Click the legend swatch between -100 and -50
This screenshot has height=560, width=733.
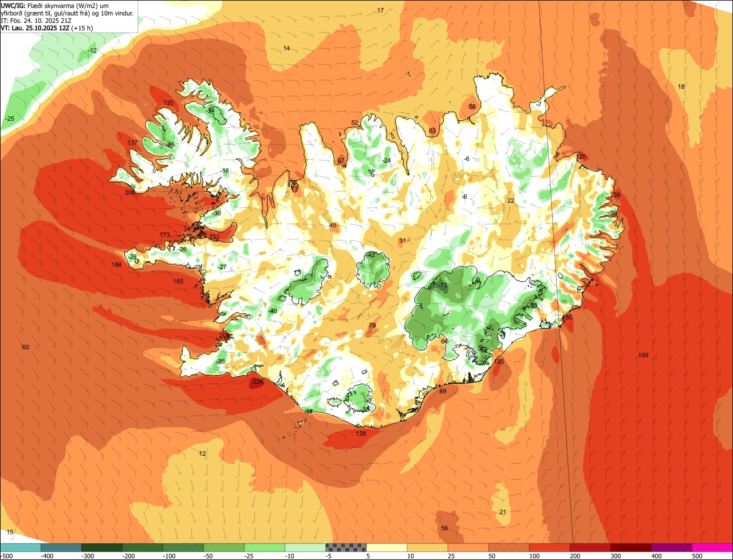183,547
